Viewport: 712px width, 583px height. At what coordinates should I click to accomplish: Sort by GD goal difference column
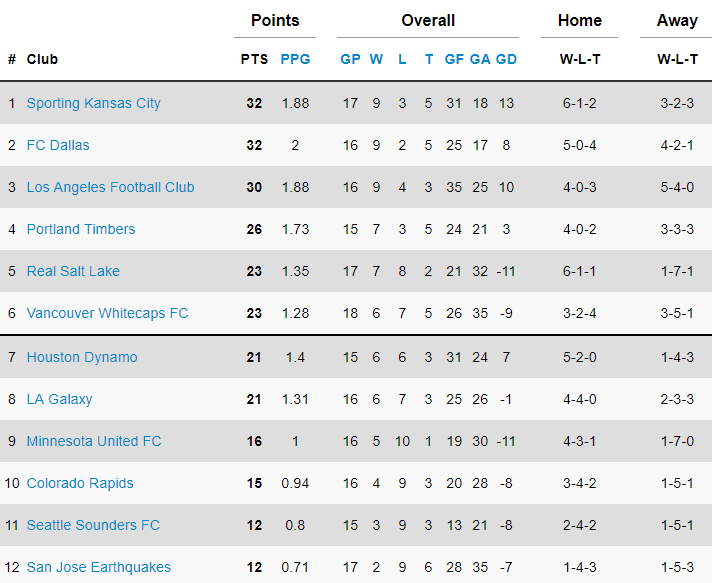[x=506, y=59]
